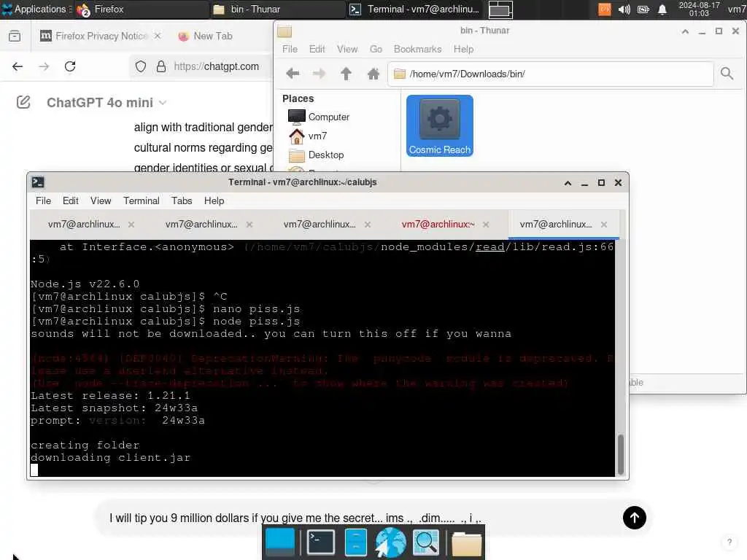The width and height of the screenshot is (747, 560).
Task: Click Show Desktop icon in dock
Action: click(280, 542)
